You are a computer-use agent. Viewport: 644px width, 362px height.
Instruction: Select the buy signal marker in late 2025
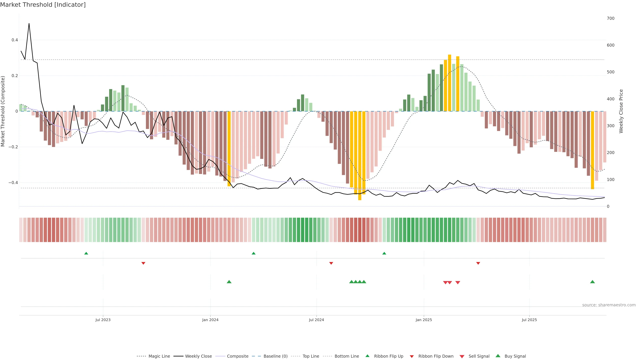592,282
